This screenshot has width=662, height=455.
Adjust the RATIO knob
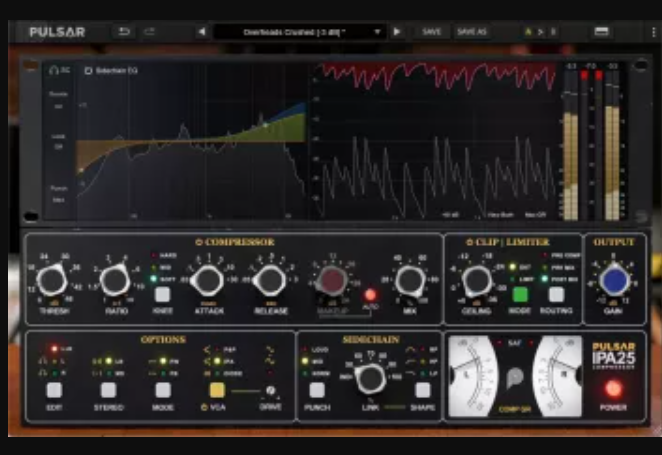click(115, 281)
